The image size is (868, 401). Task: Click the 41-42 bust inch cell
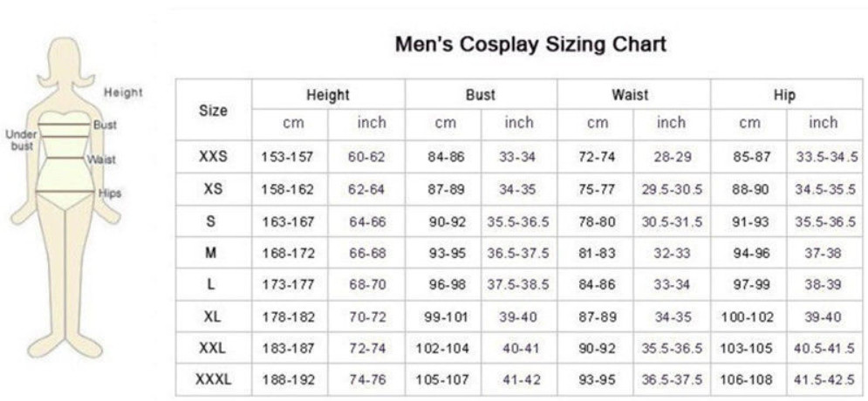[x=518, y=379]
